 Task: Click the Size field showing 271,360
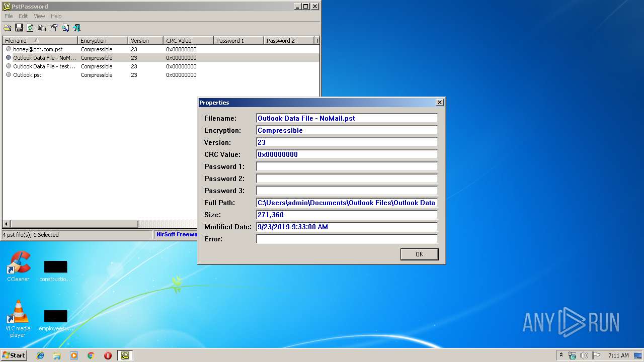point(347,215)
